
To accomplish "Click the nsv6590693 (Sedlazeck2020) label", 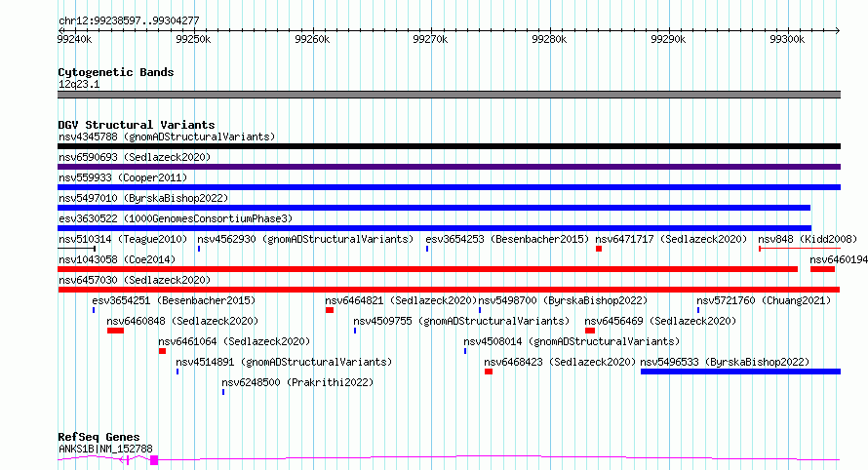I will coord(135,157).
